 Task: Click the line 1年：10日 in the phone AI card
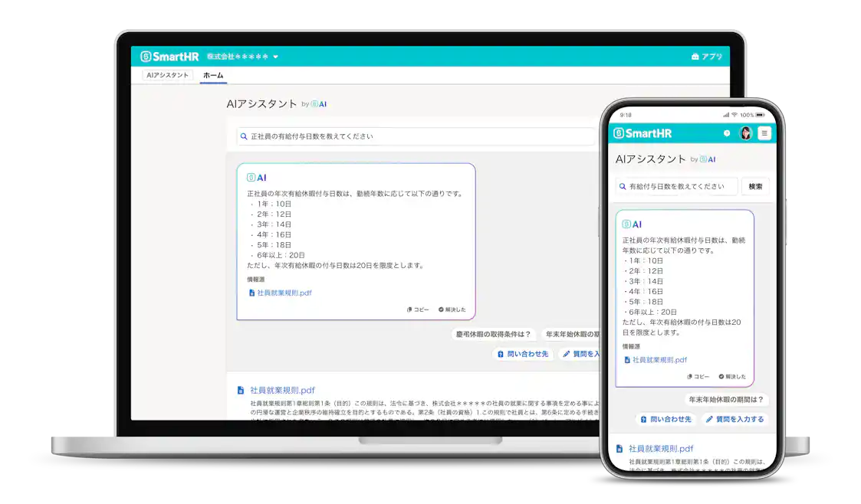pos(646,260)
